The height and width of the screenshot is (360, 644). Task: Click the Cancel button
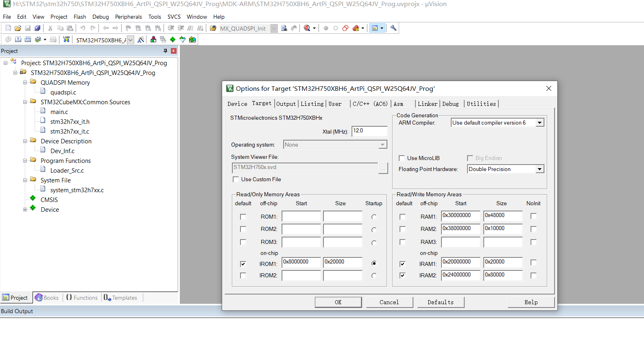click(x=389, y=302)
